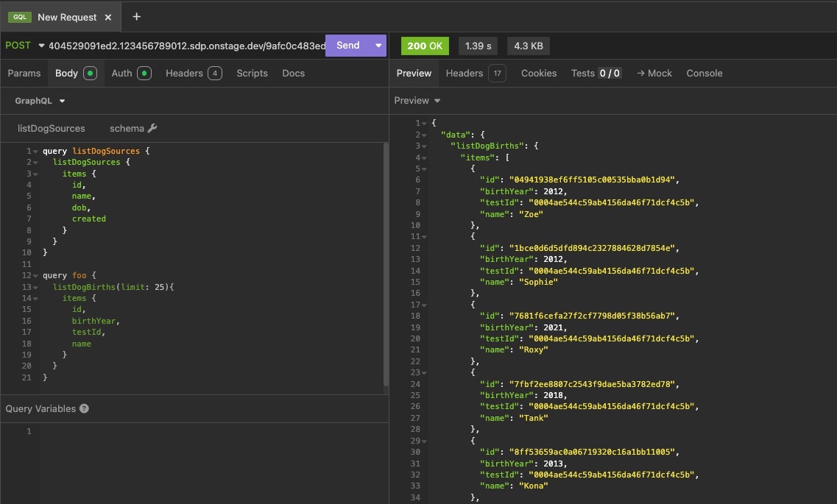The image size is (837, 504).
Task: Click the Query Variables editor line 1
Action: (213, 431)
